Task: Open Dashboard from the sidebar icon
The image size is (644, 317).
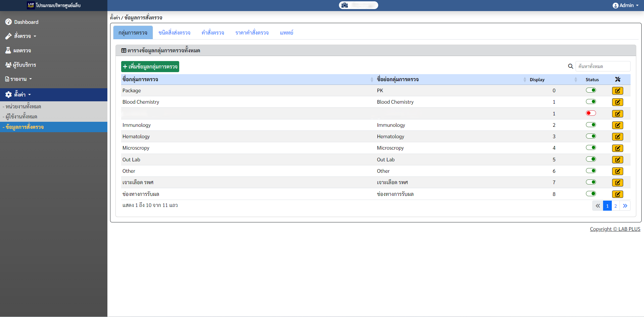Action: tap(9, 22)
